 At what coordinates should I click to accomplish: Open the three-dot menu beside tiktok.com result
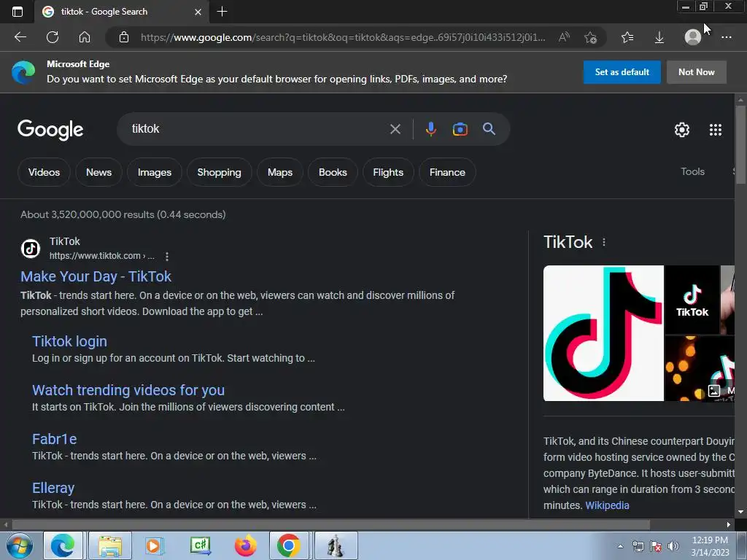tap(167, 257)
